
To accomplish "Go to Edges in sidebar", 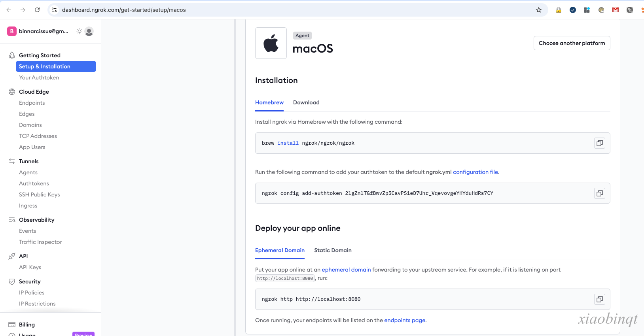I will tap(27, 114).
